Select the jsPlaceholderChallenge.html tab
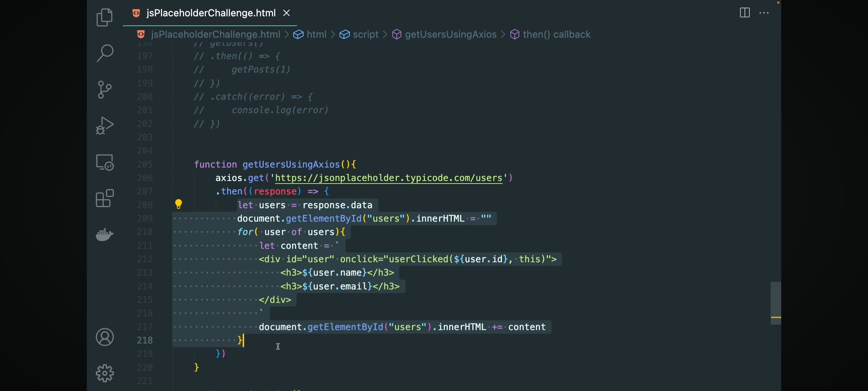 (210, 13)
